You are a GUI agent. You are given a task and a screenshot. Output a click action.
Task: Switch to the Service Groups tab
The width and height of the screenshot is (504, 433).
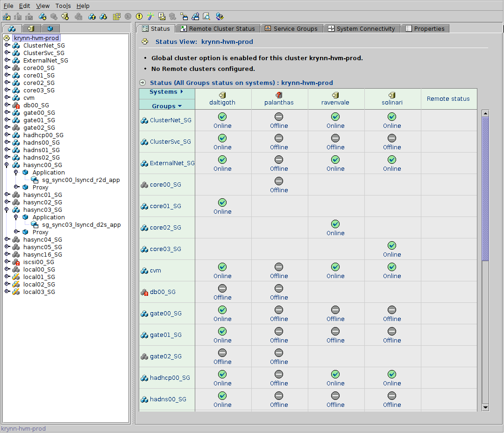[291, 28]
